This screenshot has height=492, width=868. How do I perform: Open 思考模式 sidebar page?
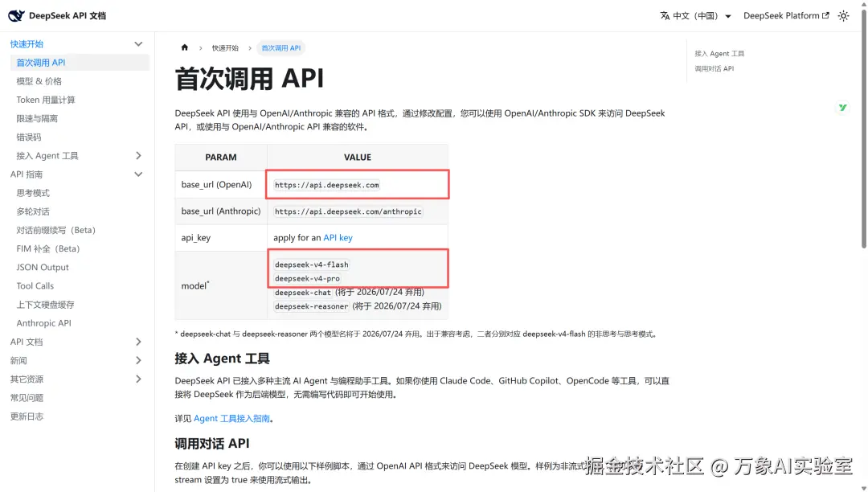pos(33,193)
